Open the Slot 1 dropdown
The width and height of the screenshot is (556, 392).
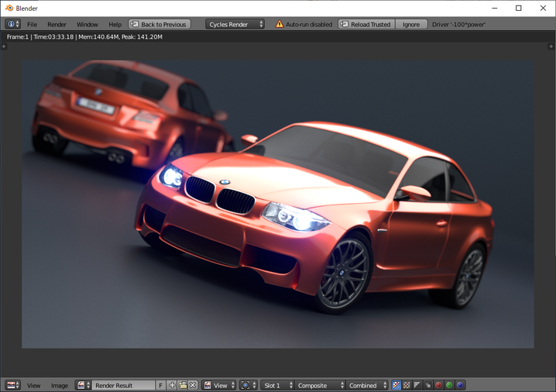tap(277, 385)
